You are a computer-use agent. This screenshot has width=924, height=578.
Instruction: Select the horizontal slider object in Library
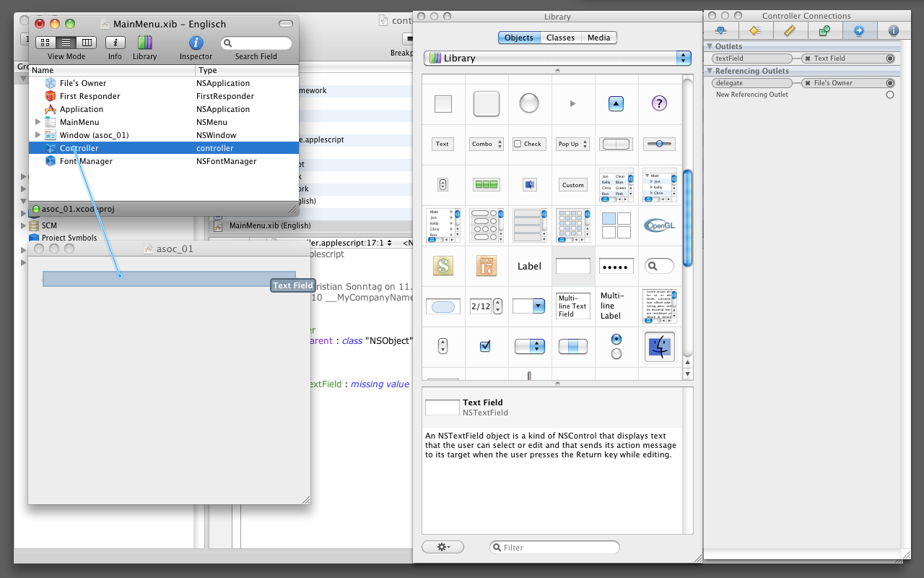[x=658, y=144]
